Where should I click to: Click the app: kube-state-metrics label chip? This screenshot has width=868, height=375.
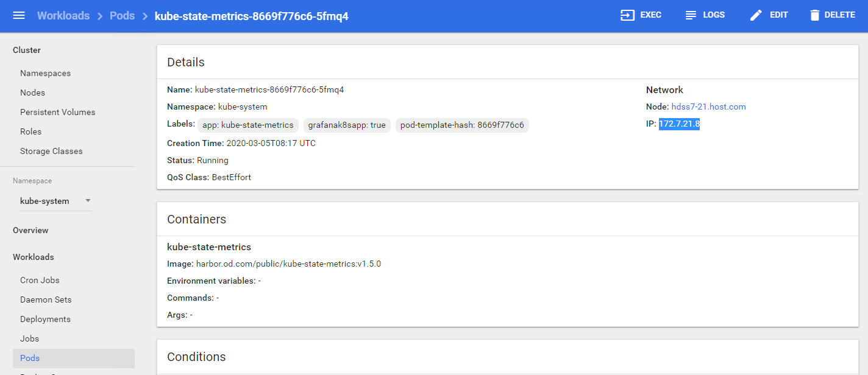click(247, 125)
